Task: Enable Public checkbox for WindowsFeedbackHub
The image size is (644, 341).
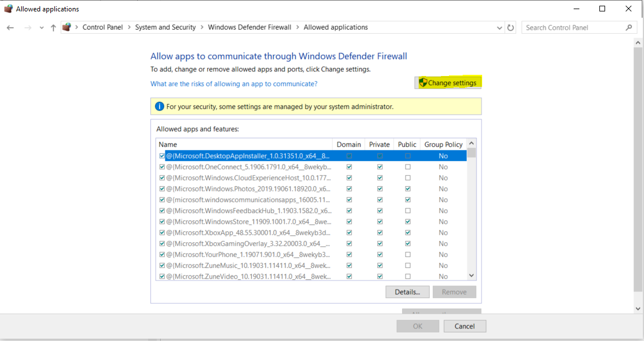Action: pos(408,211)
